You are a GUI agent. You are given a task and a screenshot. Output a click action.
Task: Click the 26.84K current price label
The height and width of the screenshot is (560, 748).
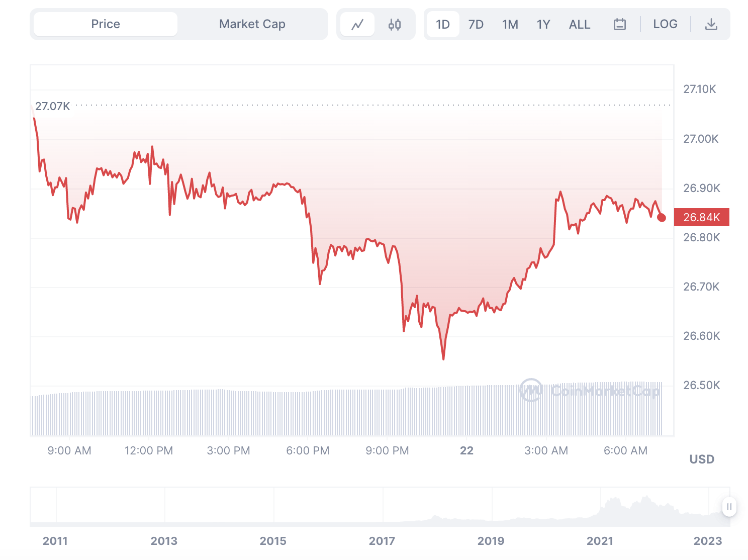pos(702,217)
